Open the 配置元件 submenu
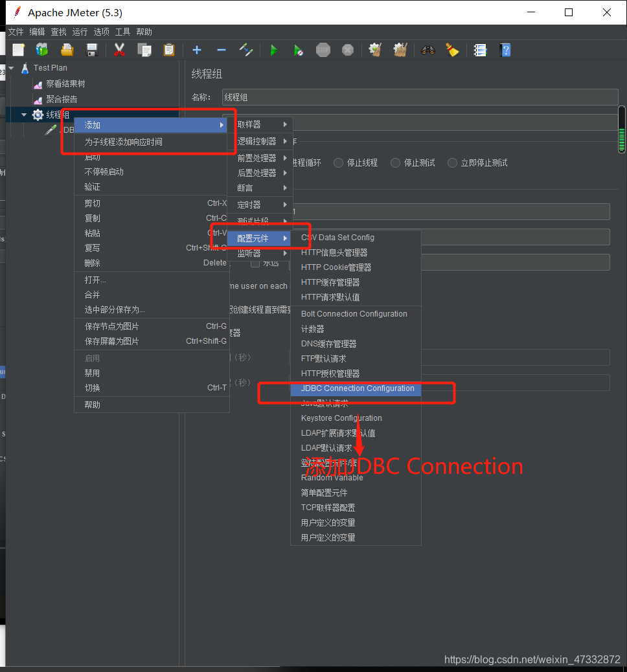Screen dimensions: 627x672 point(258,238)
